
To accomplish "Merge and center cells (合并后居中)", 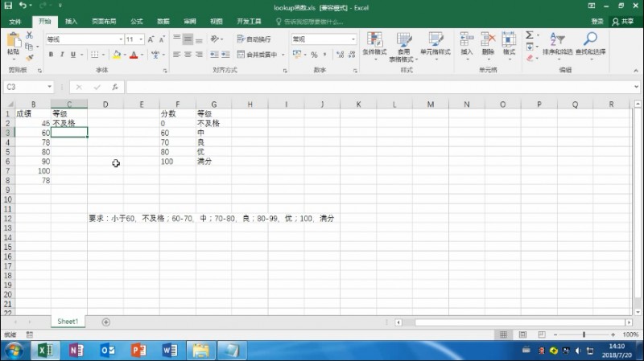I will [x=258, y=55].
